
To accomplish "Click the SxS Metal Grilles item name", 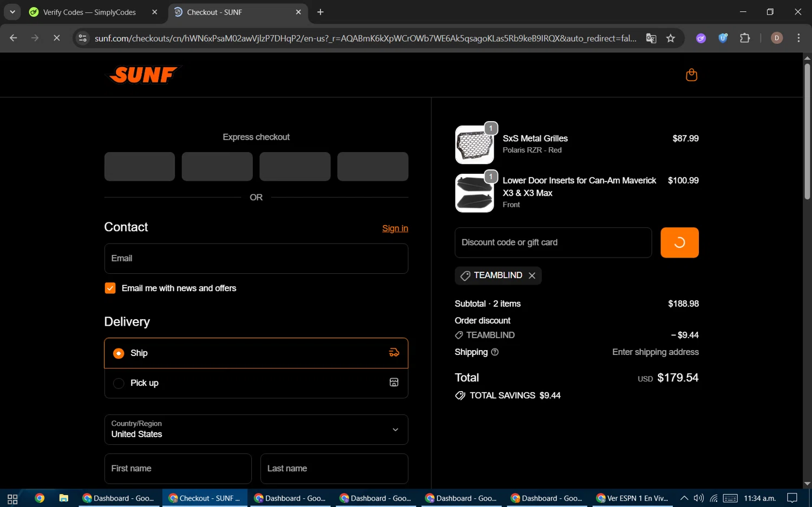I will tap(535, 139).
